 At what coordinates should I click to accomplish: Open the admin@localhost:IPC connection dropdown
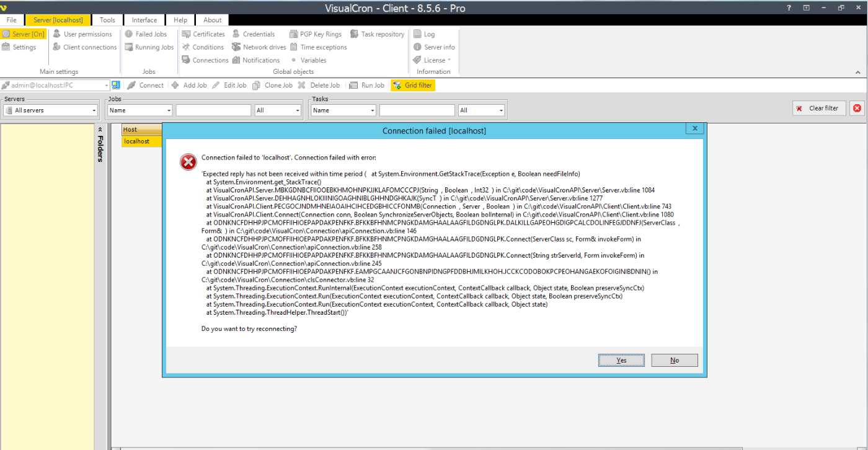coord(106,85)
